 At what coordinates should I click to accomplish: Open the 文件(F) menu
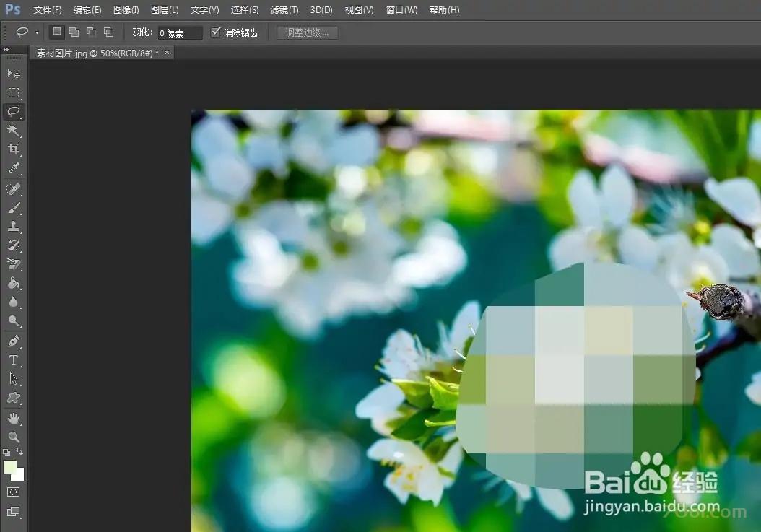(48, 9)
